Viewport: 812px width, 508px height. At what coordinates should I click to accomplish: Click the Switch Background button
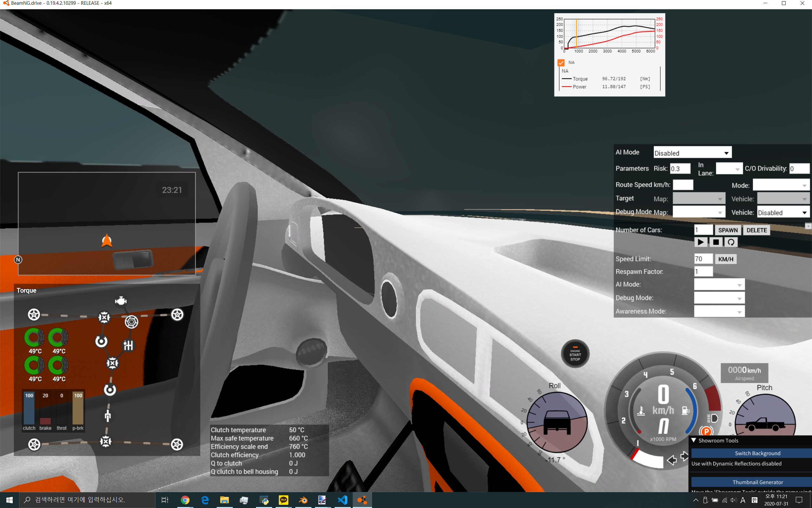pyautogui.click(x=751, y=453)
